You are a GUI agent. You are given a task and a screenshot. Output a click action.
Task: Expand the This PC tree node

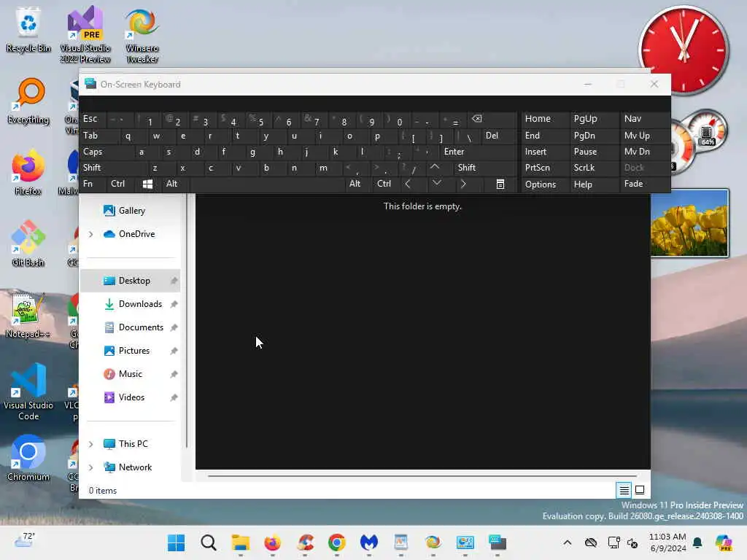90,444
